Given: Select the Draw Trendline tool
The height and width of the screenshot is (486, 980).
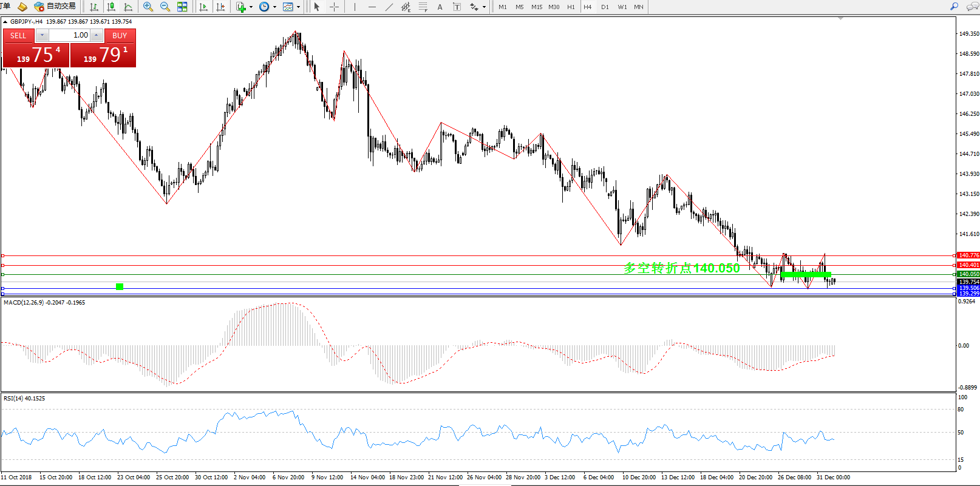Looking at the screenshot, I should tap(389, 7).
